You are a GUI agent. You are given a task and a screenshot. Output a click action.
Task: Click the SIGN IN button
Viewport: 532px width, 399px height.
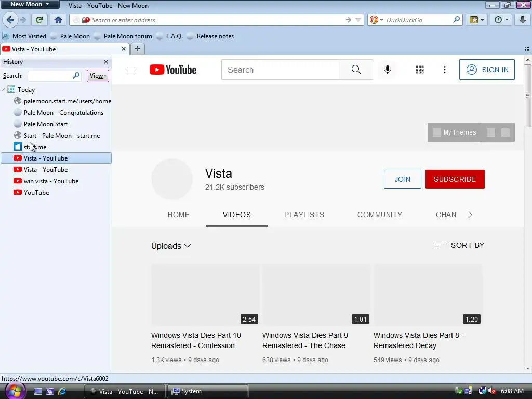coord(487,70)
